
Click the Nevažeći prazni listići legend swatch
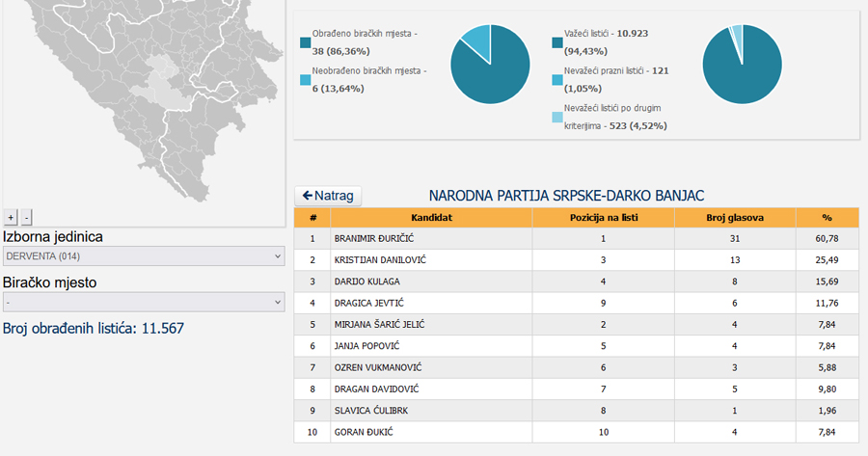[x=557, y=79]
